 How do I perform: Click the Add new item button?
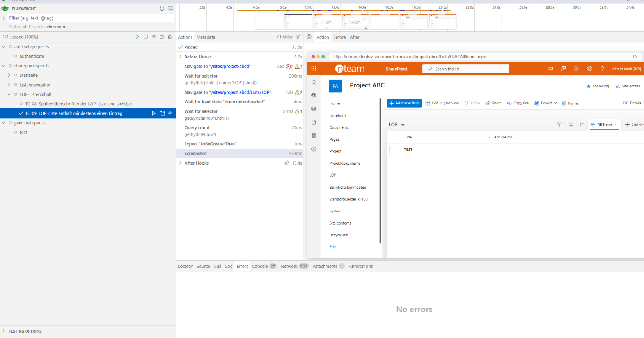click(x=404, y=103)
